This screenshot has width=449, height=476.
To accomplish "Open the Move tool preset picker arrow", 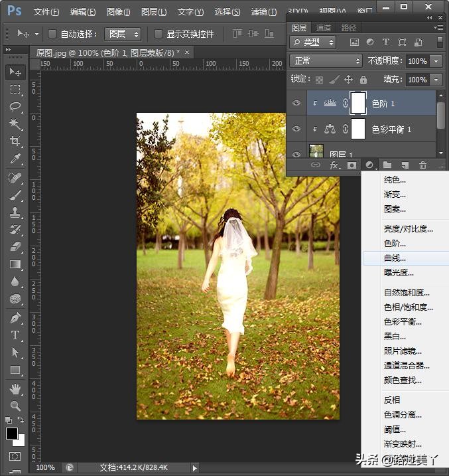I will coord(36,34).
